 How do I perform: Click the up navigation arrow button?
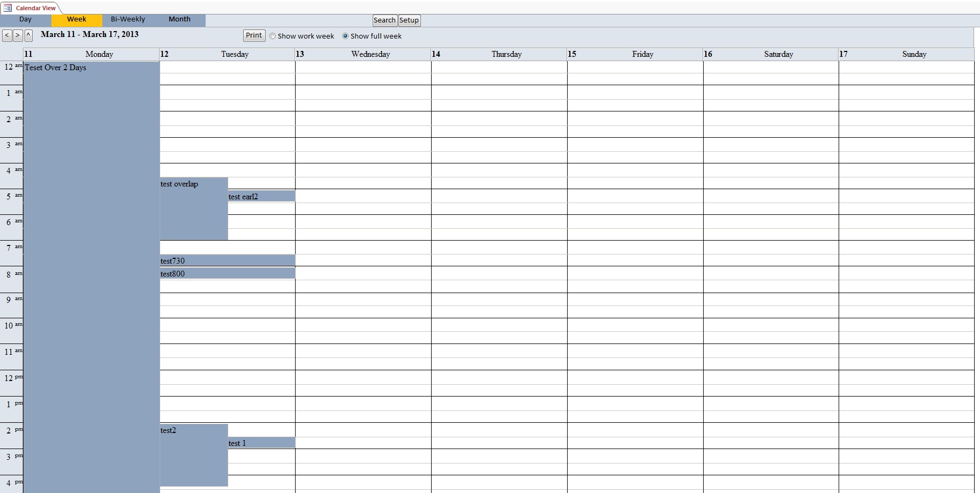28,35
